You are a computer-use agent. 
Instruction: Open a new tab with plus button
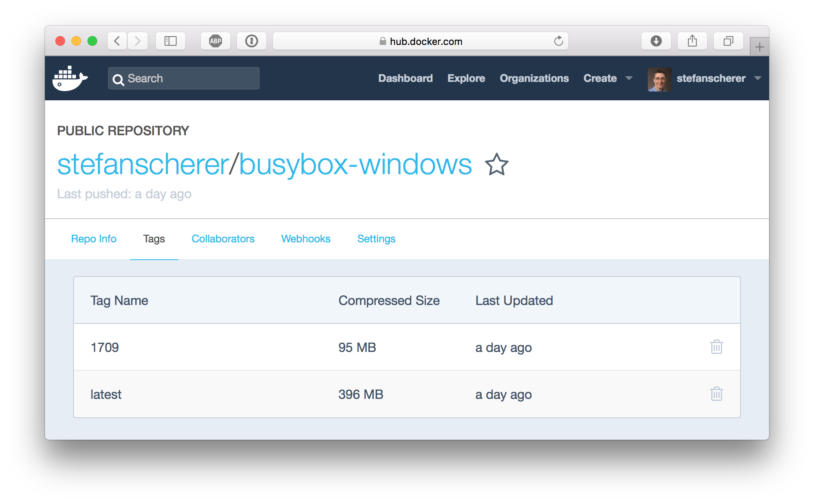click(759, 47)
